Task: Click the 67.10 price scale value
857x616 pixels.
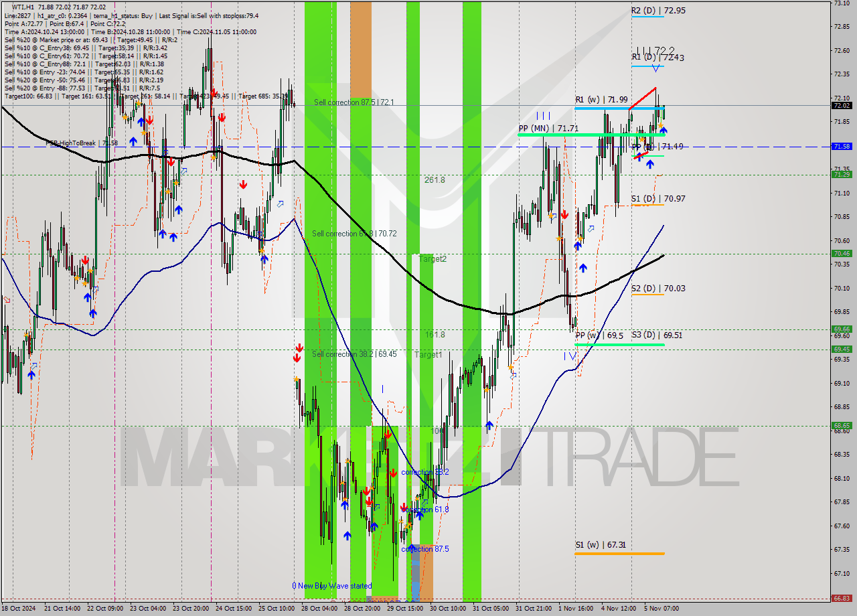Action: pos(841,574)
